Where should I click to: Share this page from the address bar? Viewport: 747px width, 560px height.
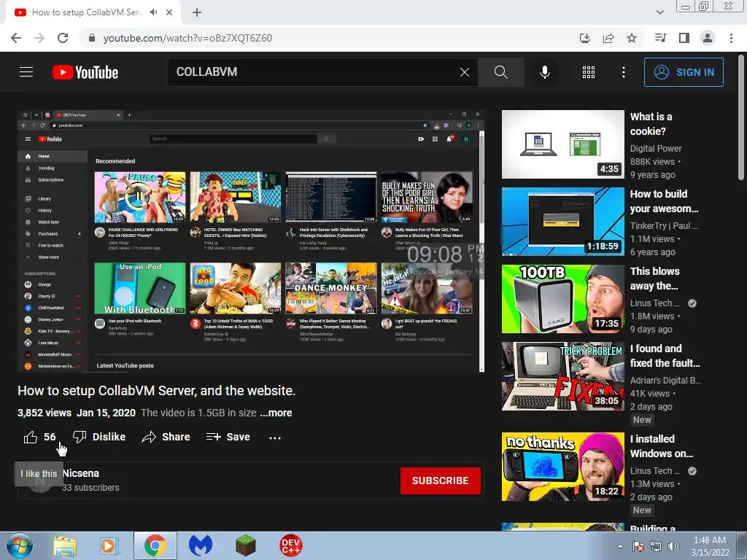608,38
